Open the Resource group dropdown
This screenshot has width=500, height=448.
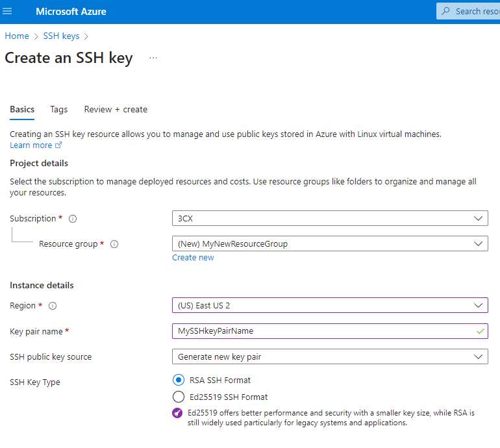(330, 244)
